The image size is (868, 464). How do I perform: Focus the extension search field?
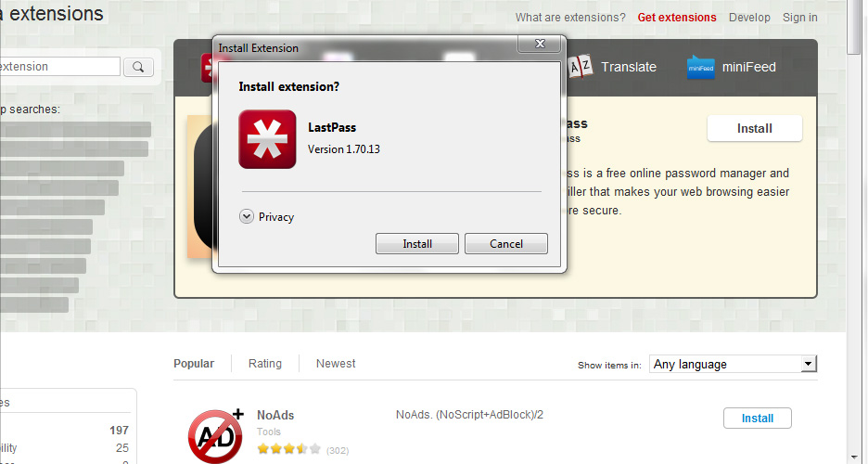coord(58,67)
